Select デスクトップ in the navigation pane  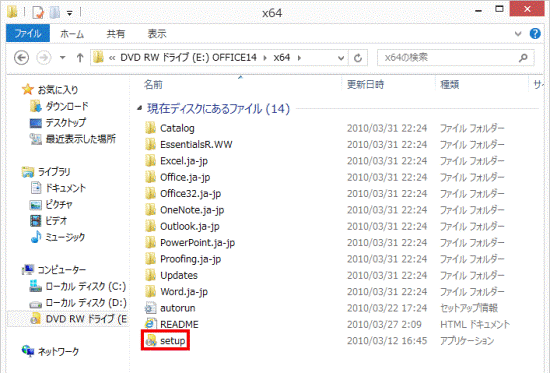tap(58, 123)
